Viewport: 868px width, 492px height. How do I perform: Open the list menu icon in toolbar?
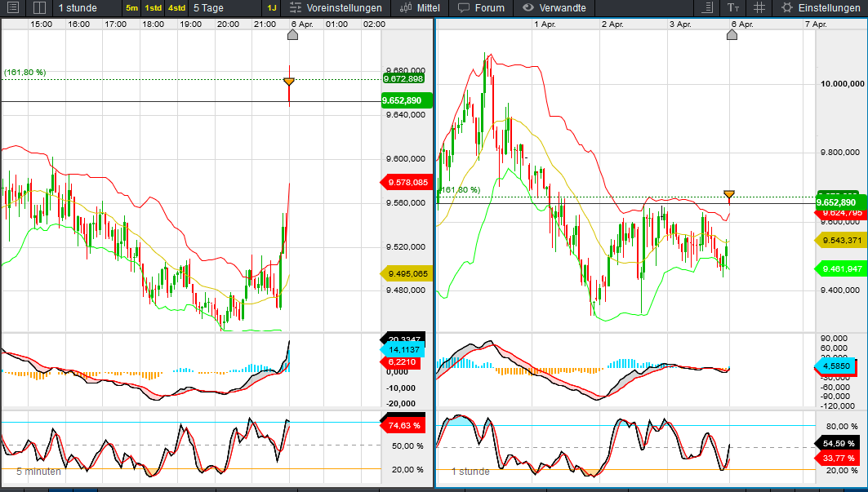tap(13, 7)
